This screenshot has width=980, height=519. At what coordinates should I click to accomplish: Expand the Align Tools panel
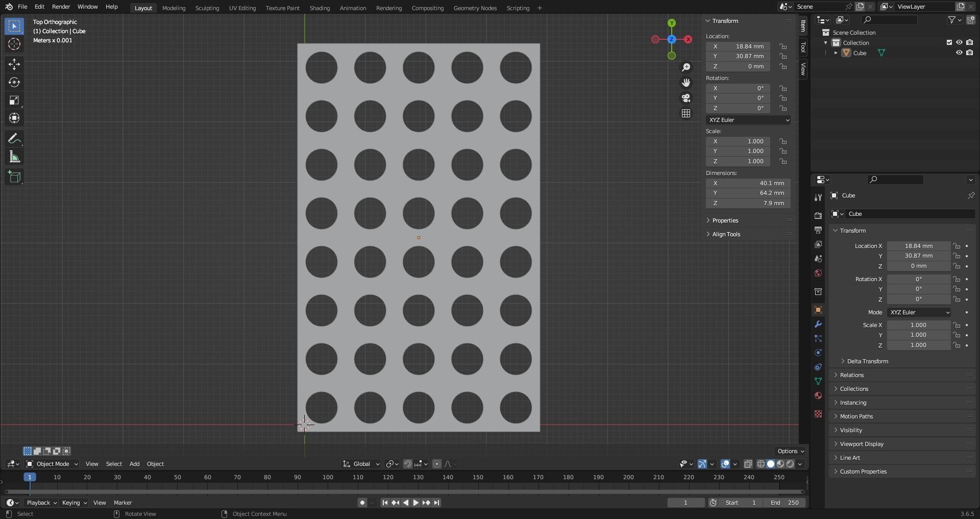pyautogui.click(x=726, y=234)
